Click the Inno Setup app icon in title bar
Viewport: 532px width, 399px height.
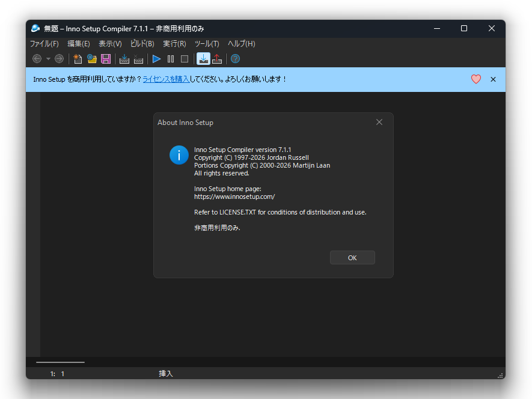coord(35,28)
